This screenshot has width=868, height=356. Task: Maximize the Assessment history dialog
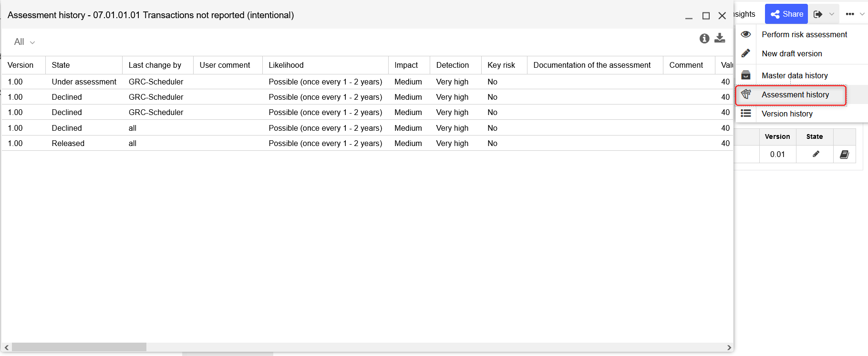pyautogui.click(x=706, y=16)
